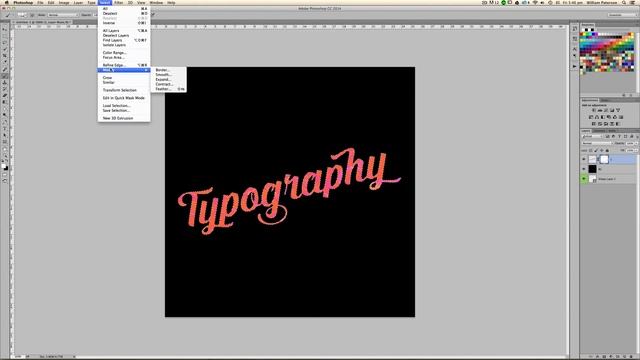Select the Pen tool
Image resolution: width=640 pixels, height=360 pixels.
pos(5,122)
